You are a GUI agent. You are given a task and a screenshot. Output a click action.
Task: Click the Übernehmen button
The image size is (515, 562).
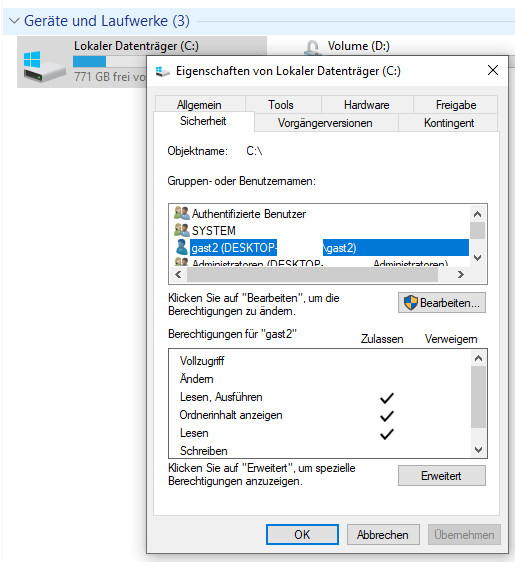coord(464,534)
